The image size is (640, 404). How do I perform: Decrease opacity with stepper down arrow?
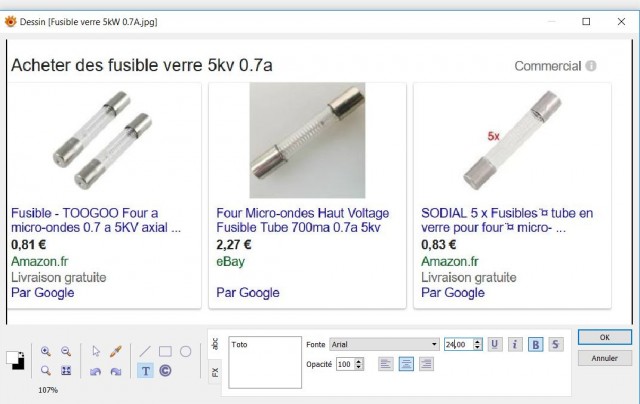tap(359, 367)
